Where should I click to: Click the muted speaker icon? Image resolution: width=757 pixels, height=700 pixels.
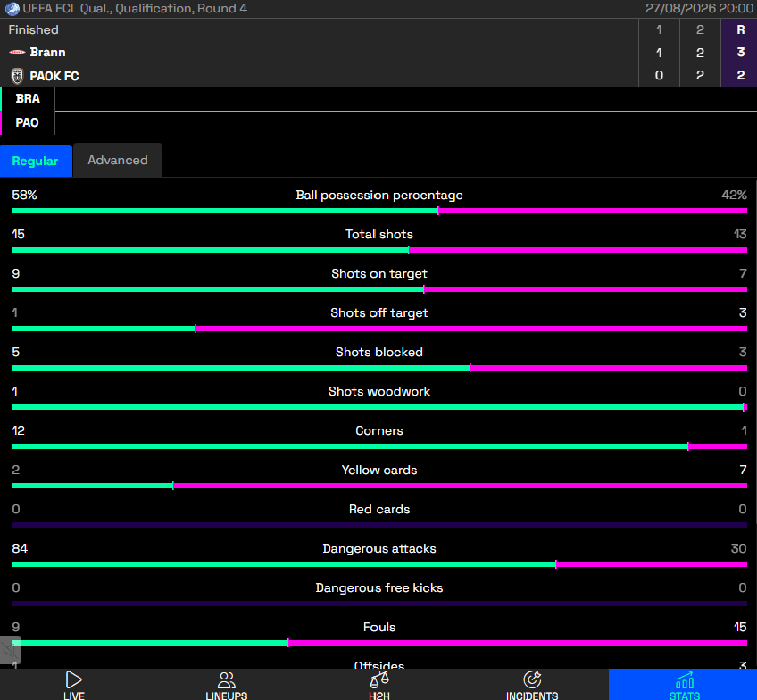pyautogui.click(x=10, y=651)
